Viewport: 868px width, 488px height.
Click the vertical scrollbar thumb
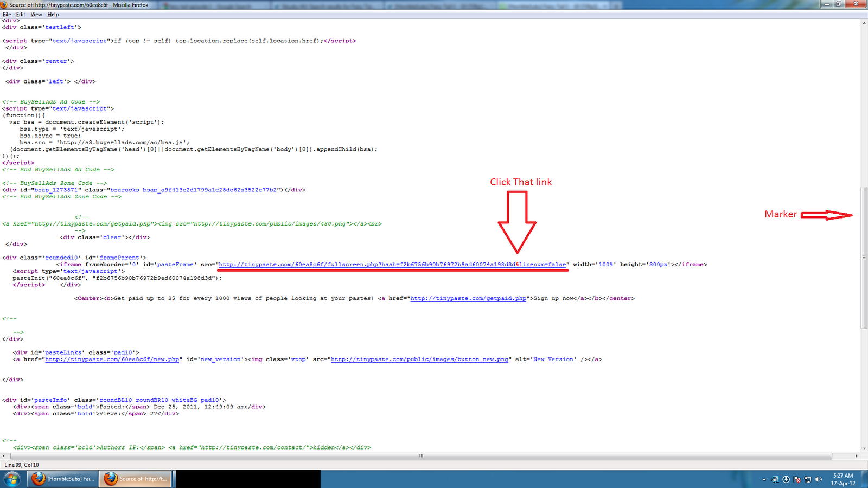click(x=864, y=258)
